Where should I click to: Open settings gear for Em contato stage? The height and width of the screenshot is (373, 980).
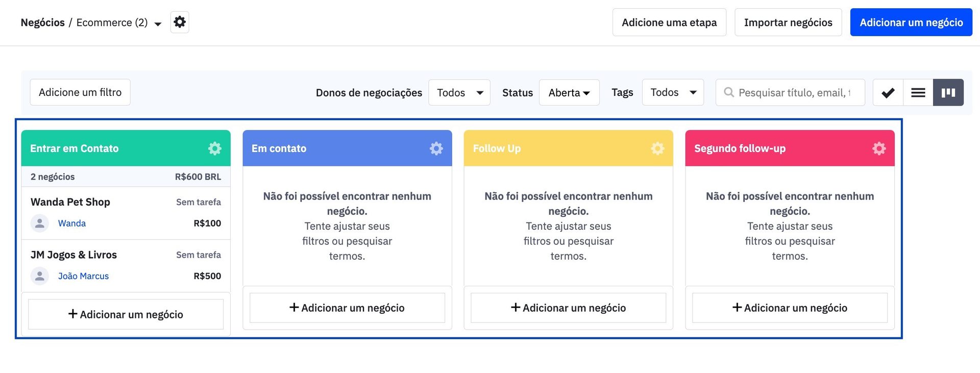(436, 148)
